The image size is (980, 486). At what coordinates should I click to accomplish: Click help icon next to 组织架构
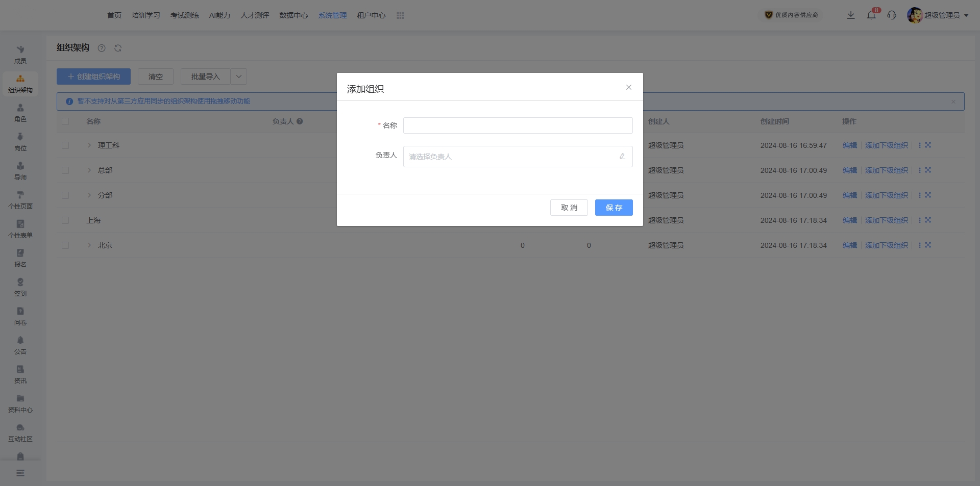click(x=102, y=48)
